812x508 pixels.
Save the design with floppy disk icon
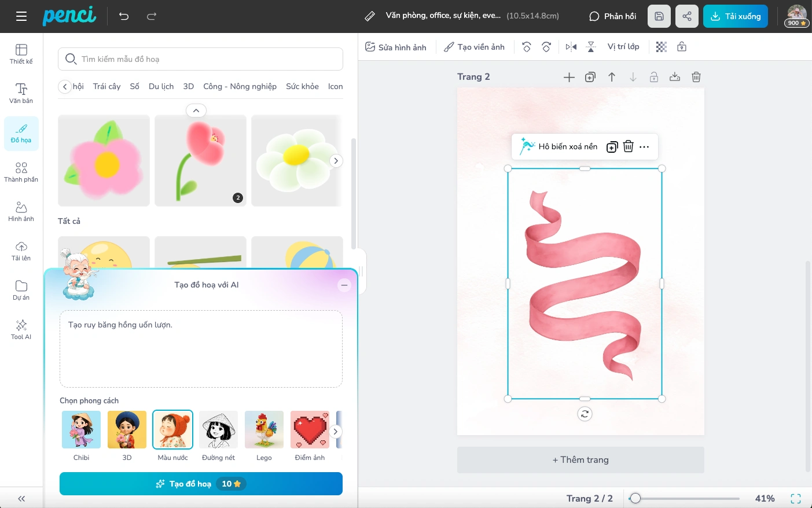(659, 16)
